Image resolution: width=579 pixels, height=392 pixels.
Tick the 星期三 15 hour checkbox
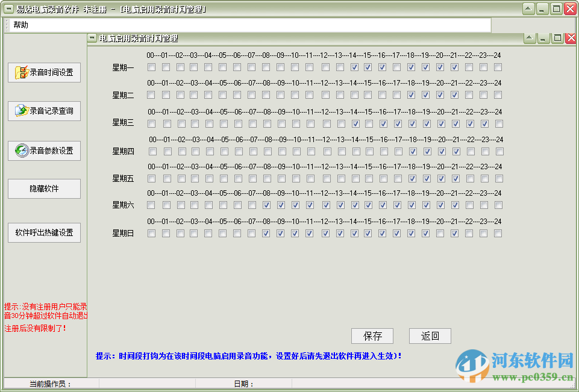tap(369, 123)
